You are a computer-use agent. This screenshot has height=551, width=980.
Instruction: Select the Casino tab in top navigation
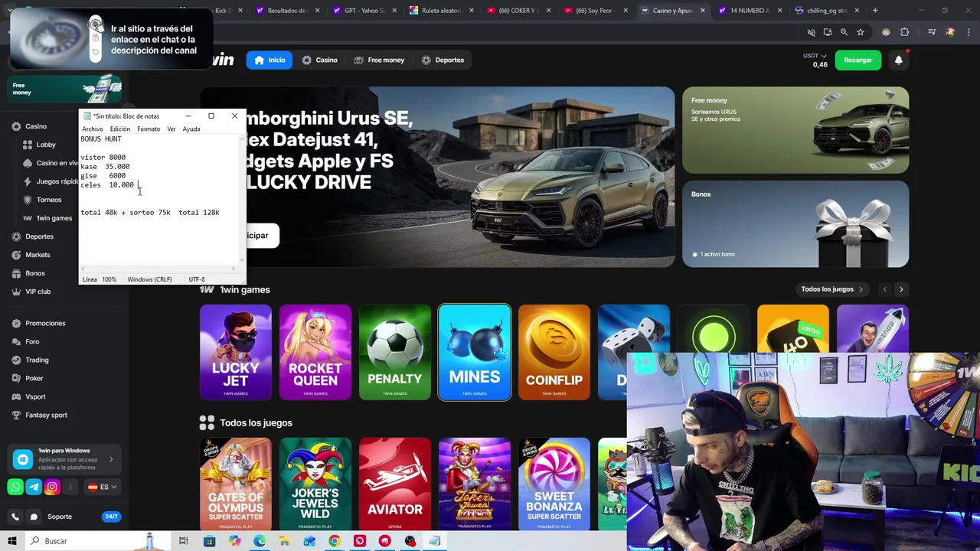319,60
